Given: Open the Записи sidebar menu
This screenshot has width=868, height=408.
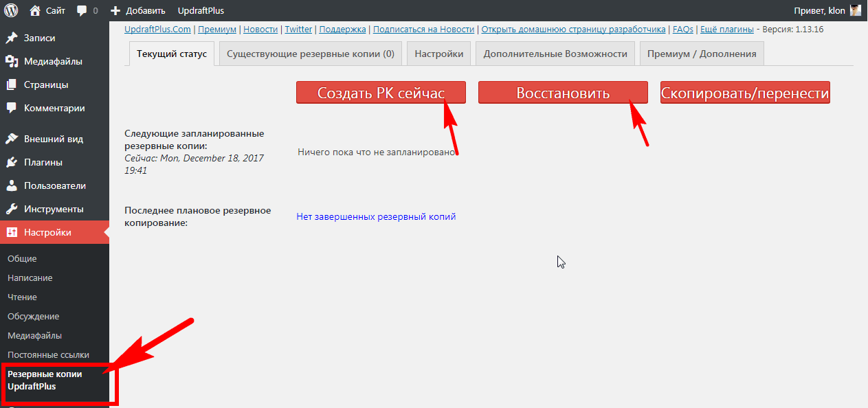Looking at the screenshot, I should pos(54,38).
